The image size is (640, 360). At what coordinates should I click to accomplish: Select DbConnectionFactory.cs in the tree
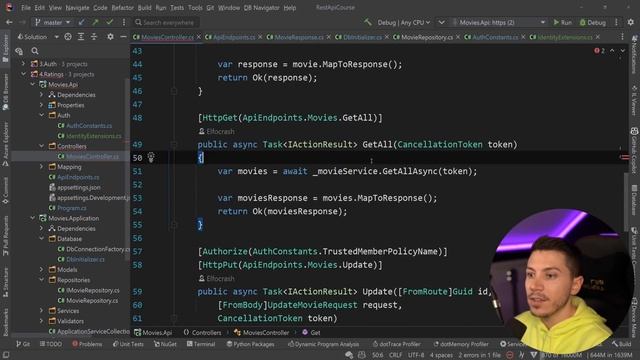[x=97, y=249]
